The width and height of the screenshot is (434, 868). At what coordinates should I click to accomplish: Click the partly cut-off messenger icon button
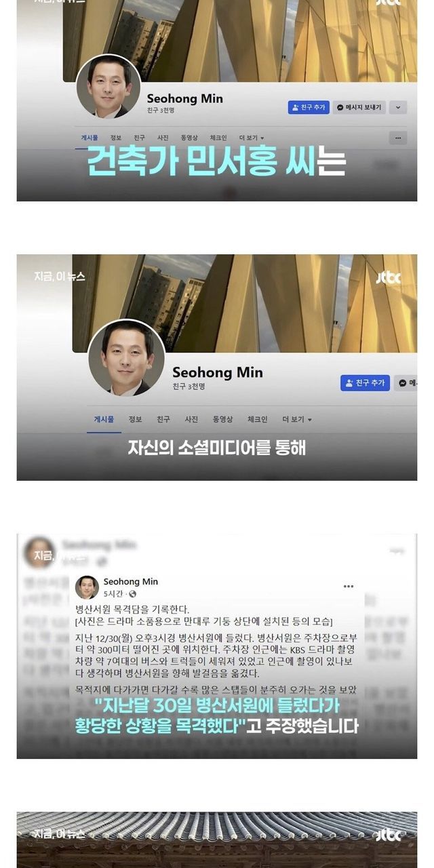[x=406, y=383]
